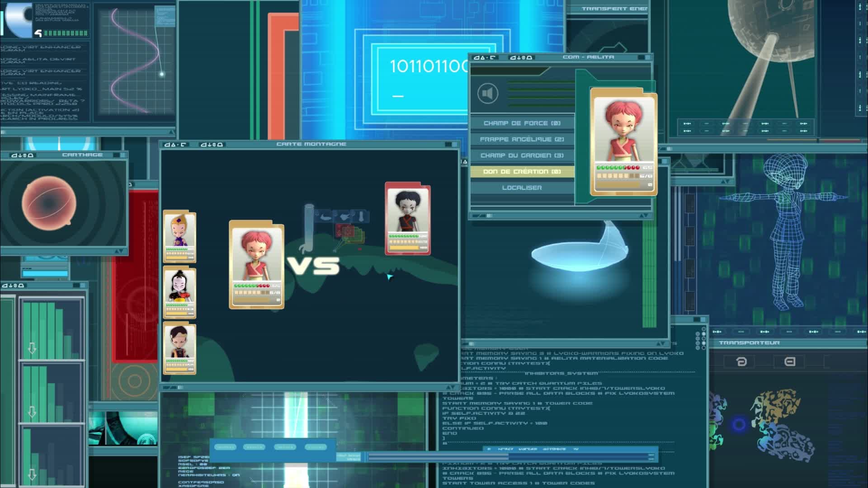Select the Champ de Force (0) ability
The width and height of the screenshot is (868, 488).
point(522,123)
